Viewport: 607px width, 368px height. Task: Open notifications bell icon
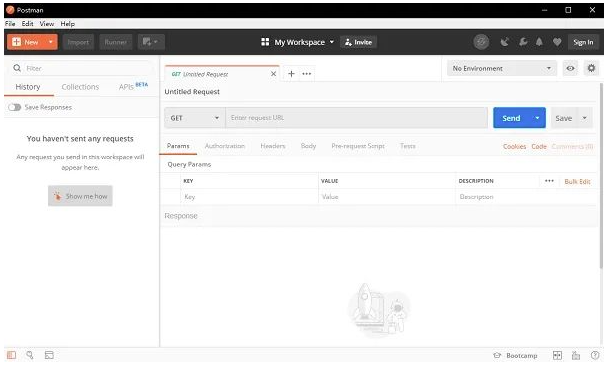tap(539, 42)
